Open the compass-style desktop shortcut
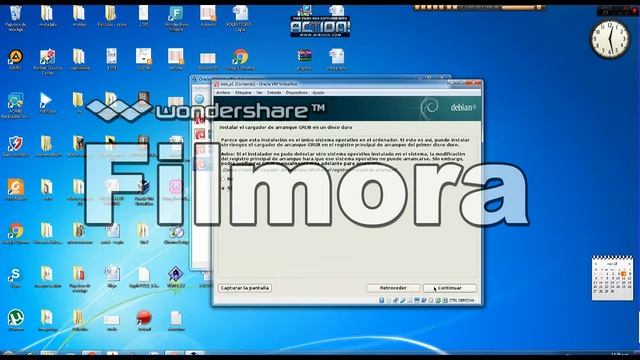The width and height of the screenshot is (640, 360). pos(176,234)
